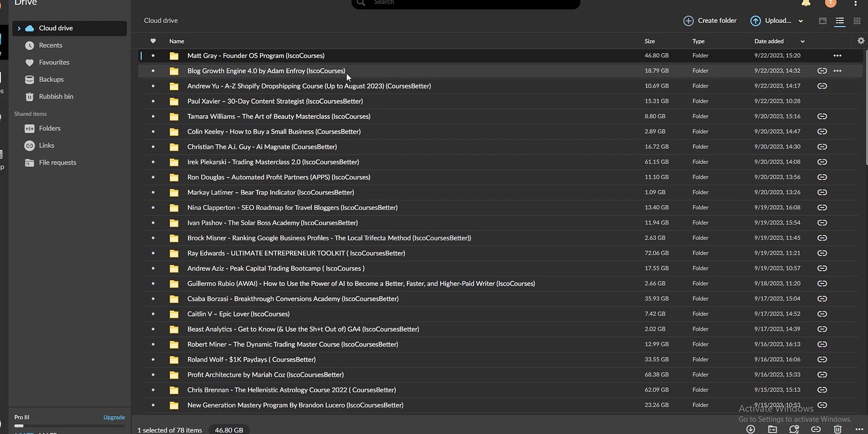
Task: Click the folder-with-arrow icon in bottom bar
Action: point(772,429)
